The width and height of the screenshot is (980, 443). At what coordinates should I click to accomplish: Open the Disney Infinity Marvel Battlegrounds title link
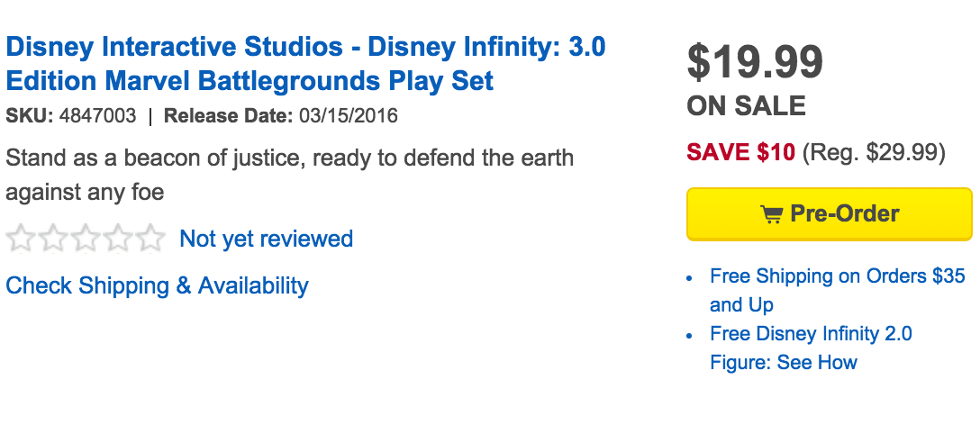click(x=305, y=64)
